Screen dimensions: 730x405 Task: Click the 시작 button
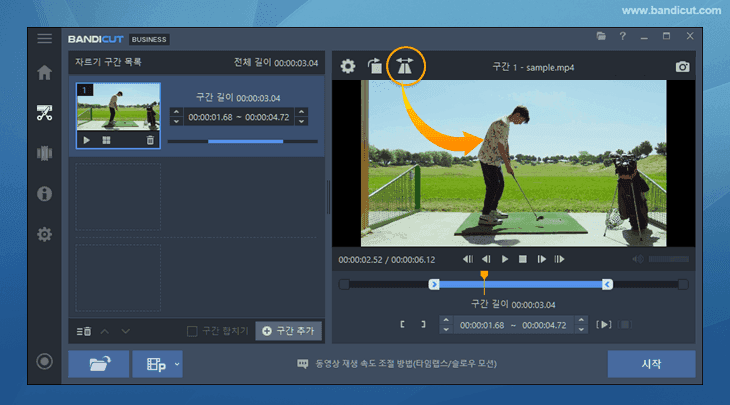point(651,364)
